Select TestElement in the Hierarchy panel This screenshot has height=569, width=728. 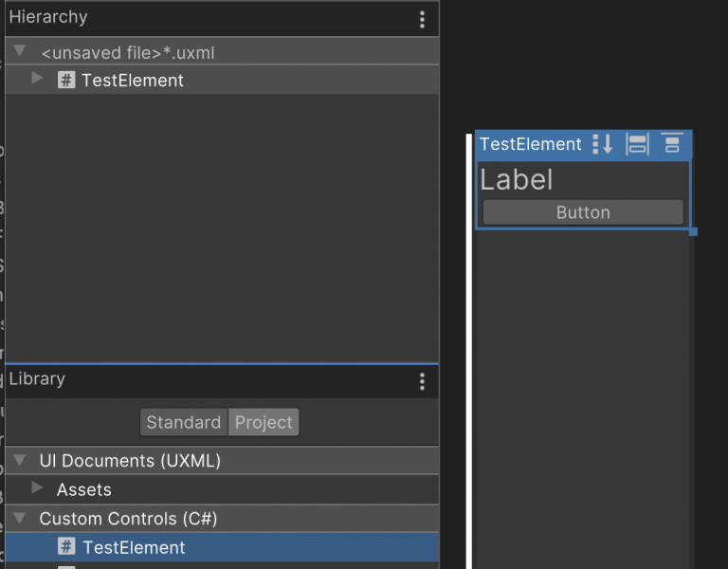click(x=133, y=81)
